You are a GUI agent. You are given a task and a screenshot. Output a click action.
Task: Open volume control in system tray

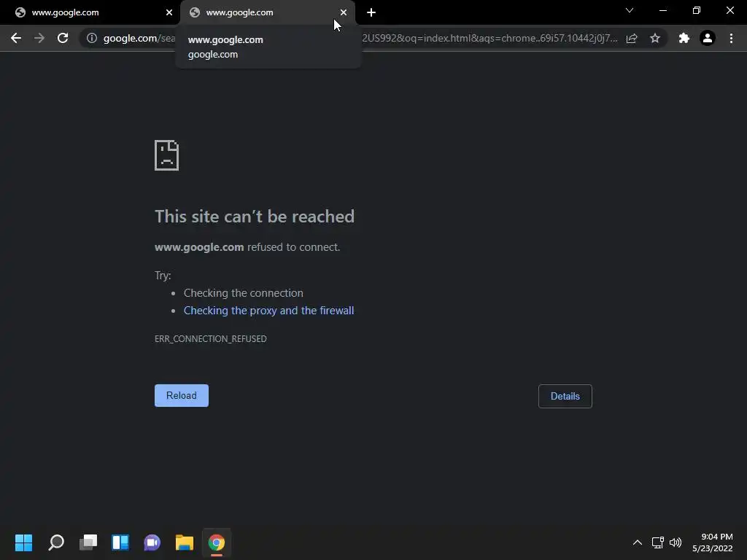pyautogui.click(x=676, y=542)
